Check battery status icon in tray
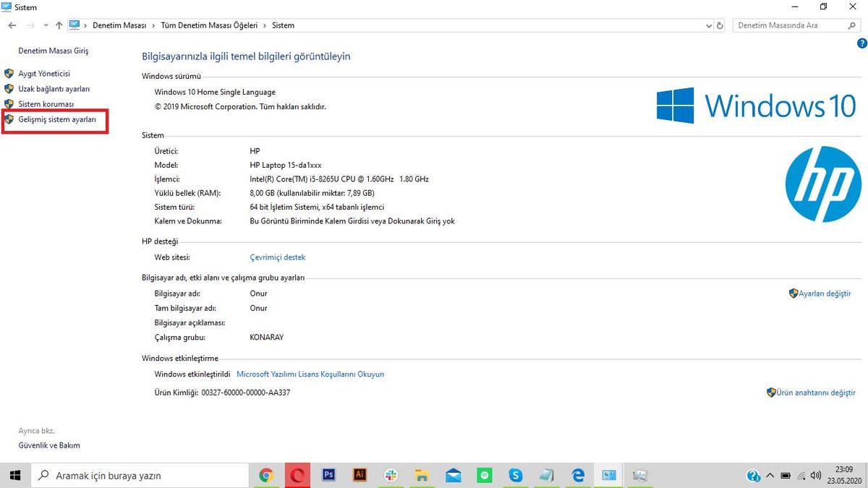The width and height of the screenshot is (868, 488). pyautogui.click(x=785, y=476)
